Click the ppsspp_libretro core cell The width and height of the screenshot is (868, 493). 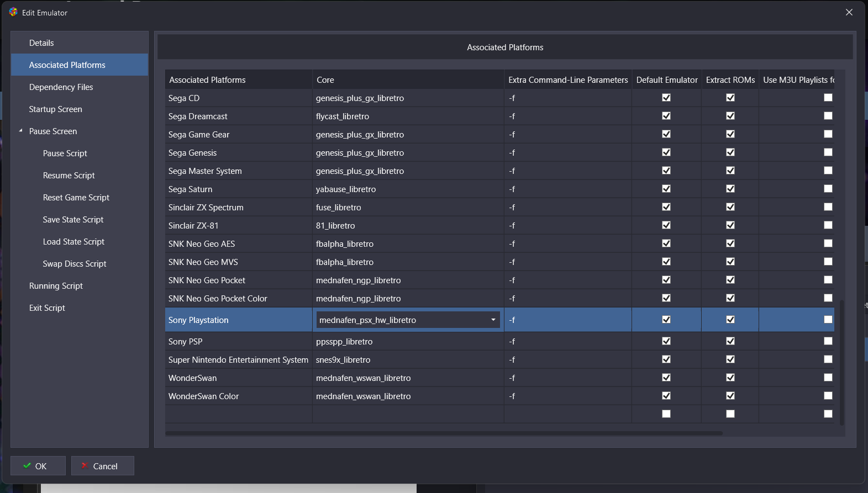pyautogui.click(x=408, y=341)
